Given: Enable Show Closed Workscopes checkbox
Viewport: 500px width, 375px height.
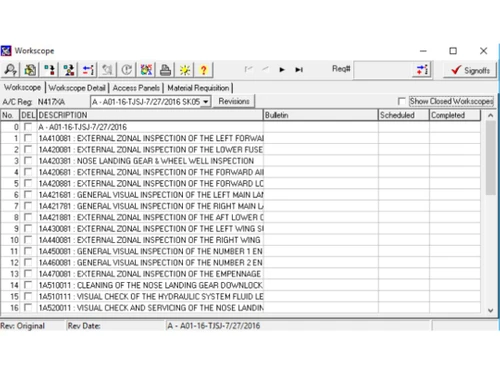Looking at the screenshot, I should (402, 101).
